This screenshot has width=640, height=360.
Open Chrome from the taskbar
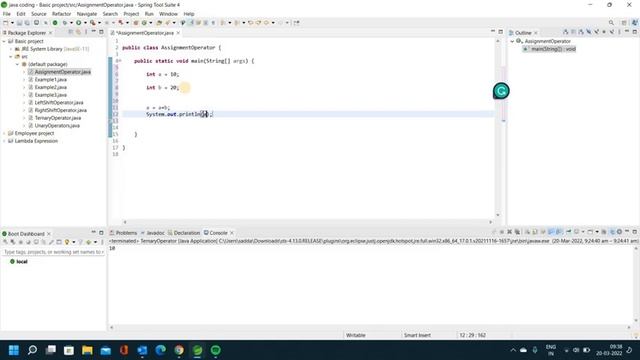point(179,350)
